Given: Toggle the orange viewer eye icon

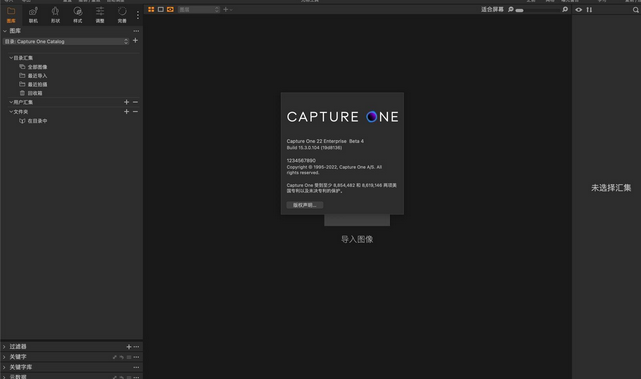Looking at the screenshot, I should pos(170,9).
